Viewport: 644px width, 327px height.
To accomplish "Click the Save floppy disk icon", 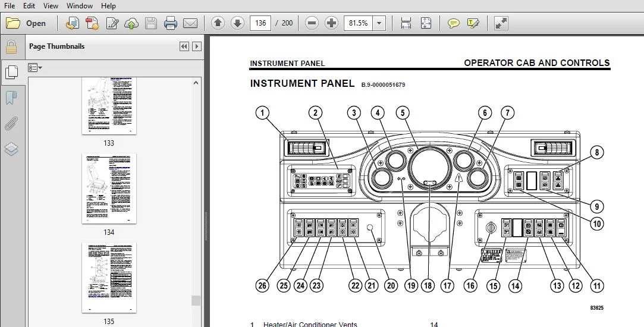I will tap(150, 23).
